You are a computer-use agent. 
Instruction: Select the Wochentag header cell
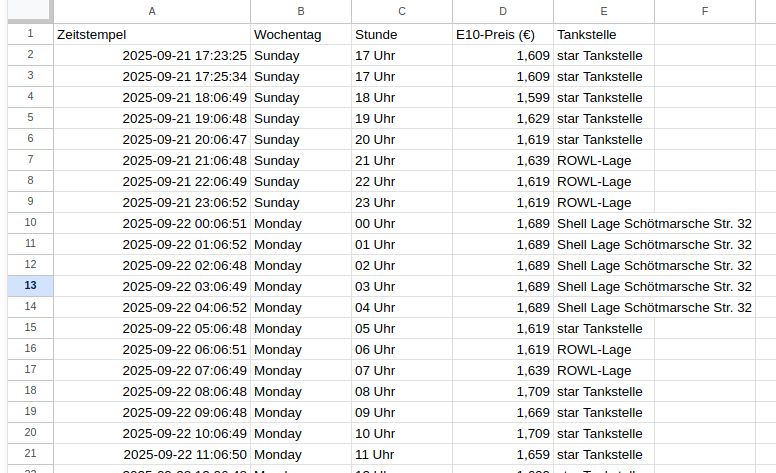[301, 34]
